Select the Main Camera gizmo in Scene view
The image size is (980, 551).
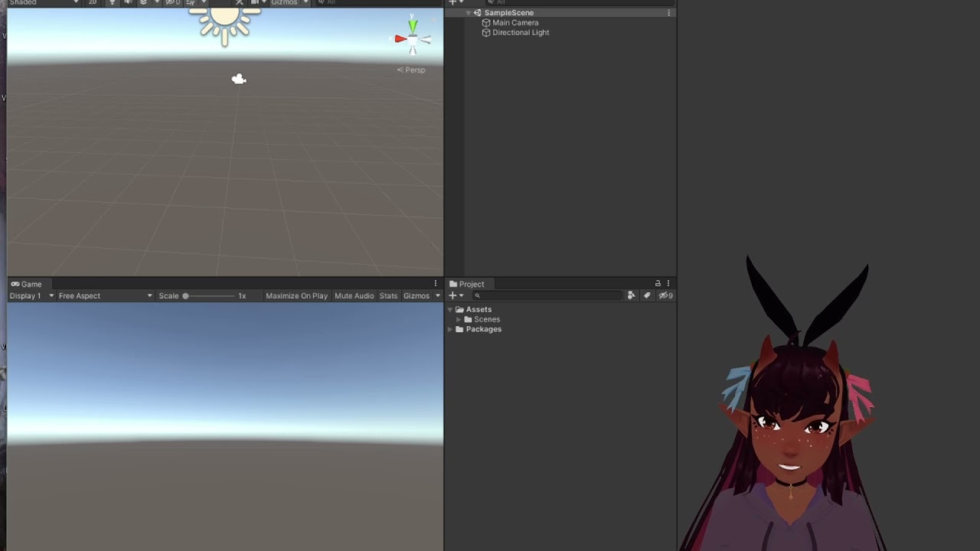239,79
